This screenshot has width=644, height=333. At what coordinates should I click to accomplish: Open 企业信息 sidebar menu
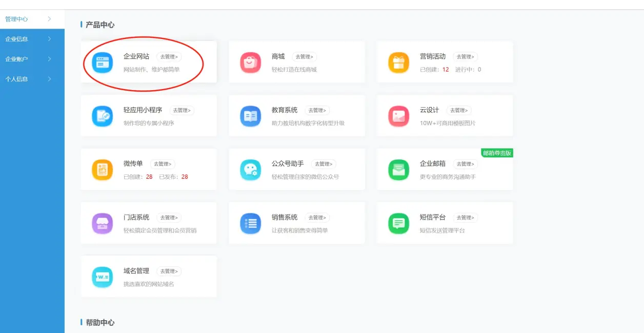coord(32,39)
